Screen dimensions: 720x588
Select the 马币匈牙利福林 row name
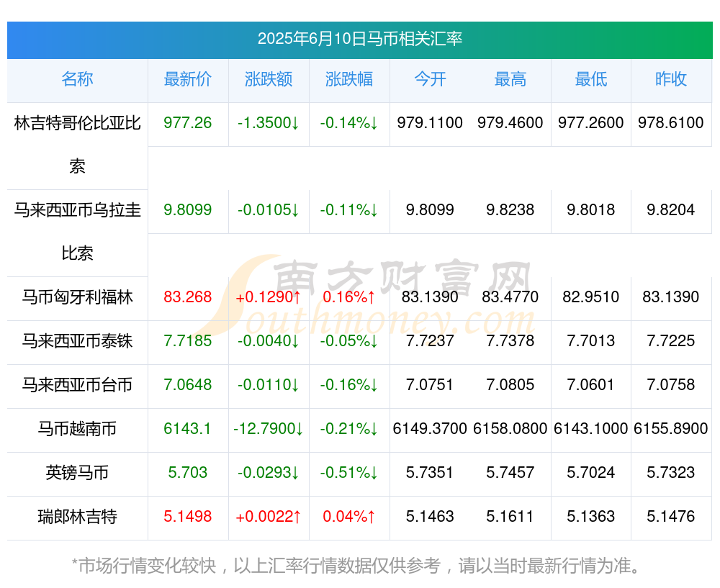(x=77, y=297)
